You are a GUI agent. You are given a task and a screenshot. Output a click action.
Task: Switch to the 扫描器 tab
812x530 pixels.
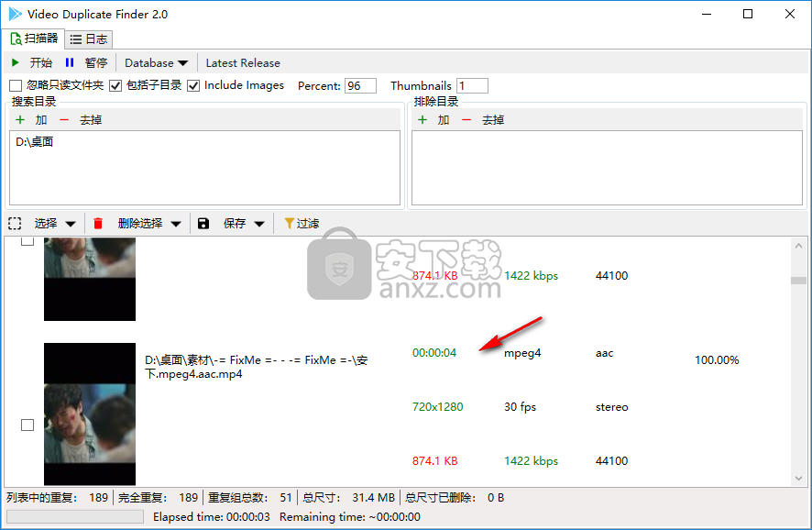[34, 39]
